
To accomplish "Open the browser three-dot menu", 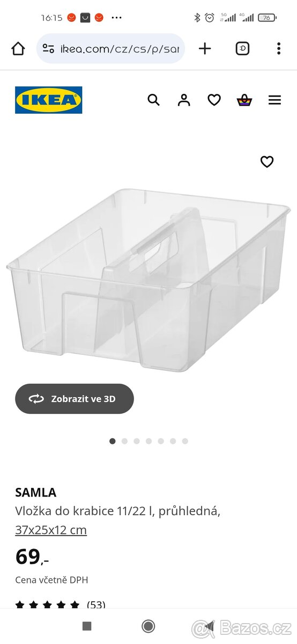I will point(278,49).
